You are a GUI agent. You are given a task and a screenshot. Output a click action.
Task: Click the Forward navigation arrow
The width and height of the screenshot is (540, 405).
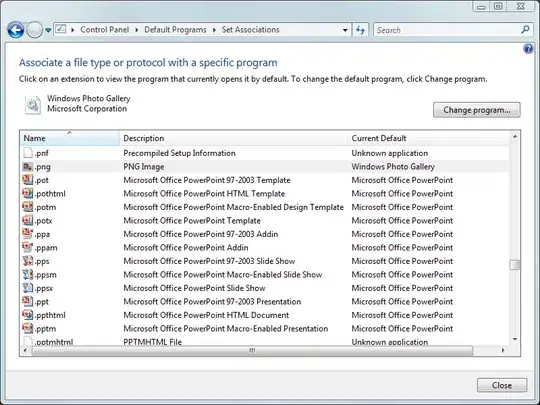click(34, 30)
